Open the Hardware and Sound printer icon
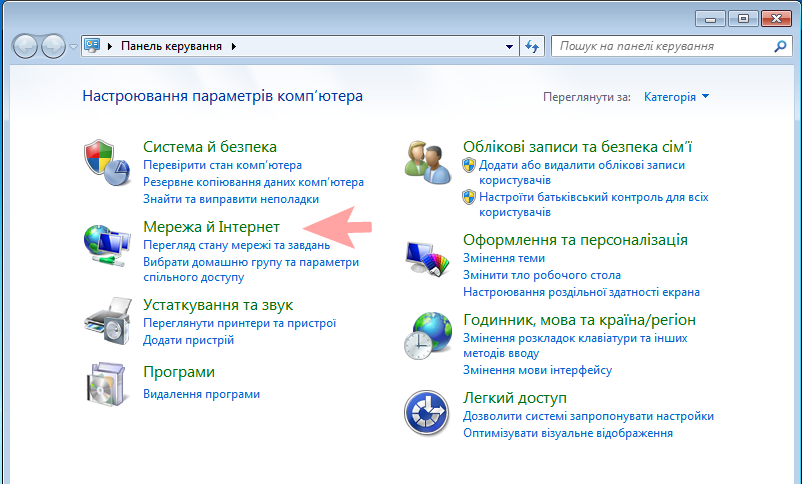Screen dimensions: 802x484 point(108,320)
